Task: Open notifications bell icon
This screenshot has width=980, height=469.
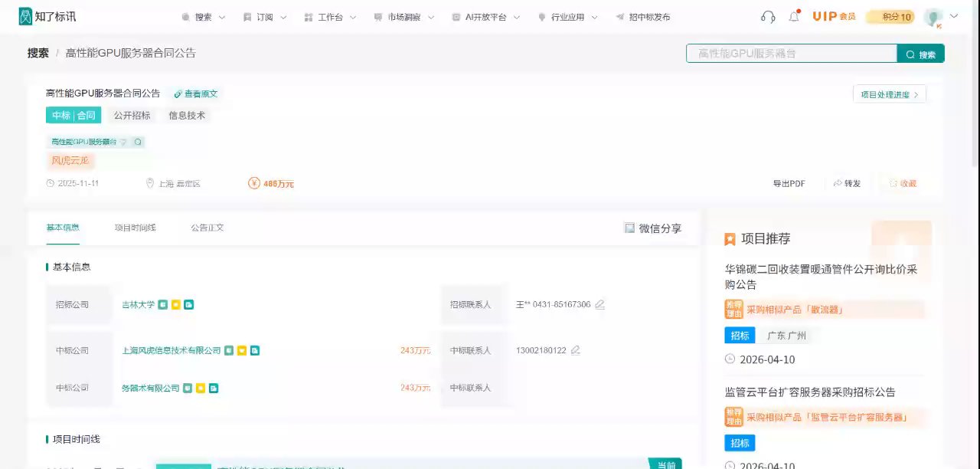Action: coord(794,16)
